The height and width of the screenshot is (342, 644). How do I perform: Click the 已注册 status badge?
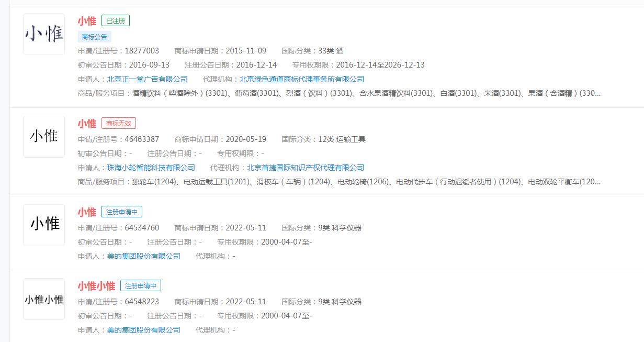[x=116, y=21]
